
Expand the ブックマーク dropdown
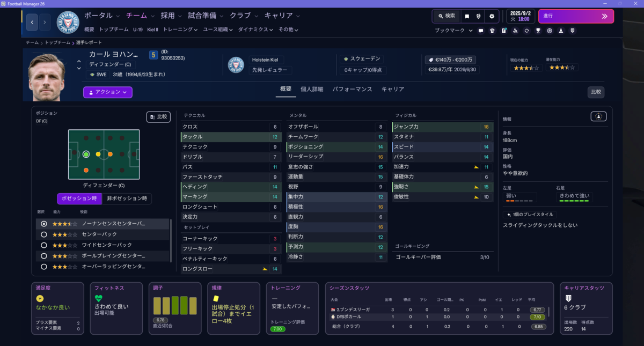click(453, 31)
